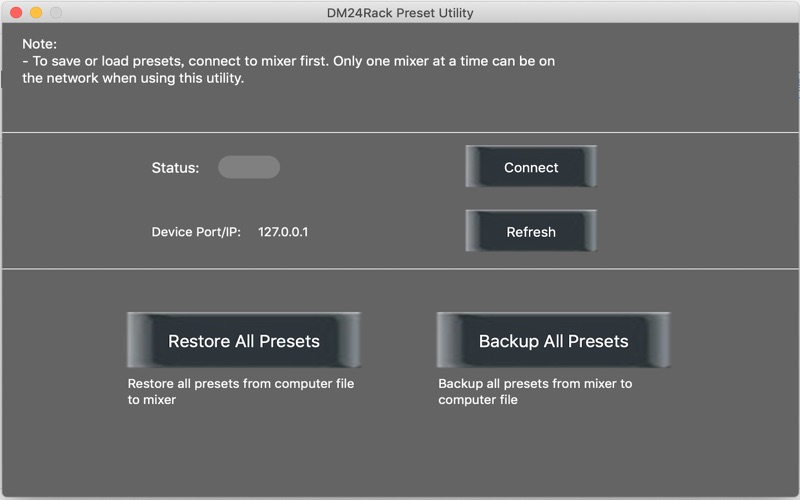
Task: Click the Device Port/IP label
Action: (x=196, y=232)
